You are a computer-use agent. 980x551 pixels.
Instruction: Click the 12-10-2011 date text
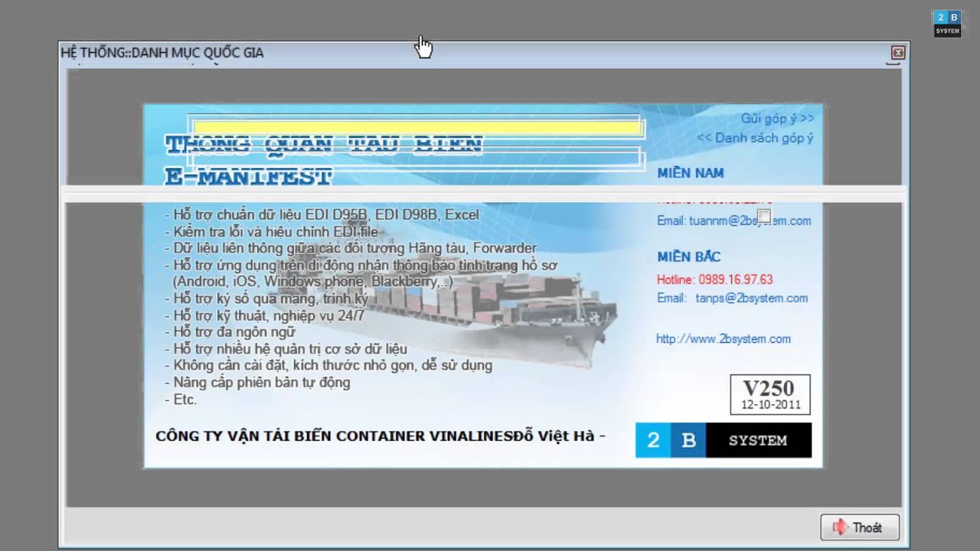770,404
